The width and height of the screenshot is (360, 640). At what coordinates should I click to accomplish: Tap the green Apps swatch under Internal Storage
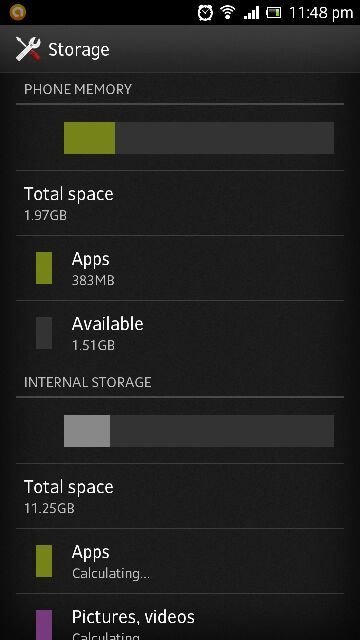(x=44, y=561)
